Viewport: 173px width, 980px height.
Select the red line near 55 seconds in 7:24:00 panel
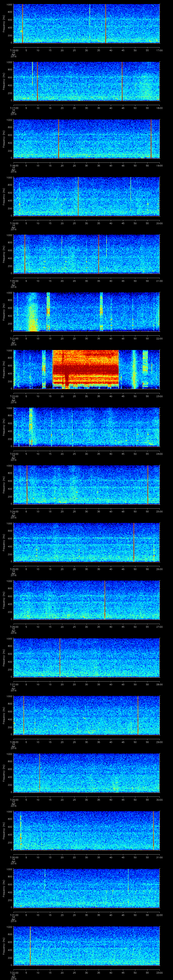[147, 485]
